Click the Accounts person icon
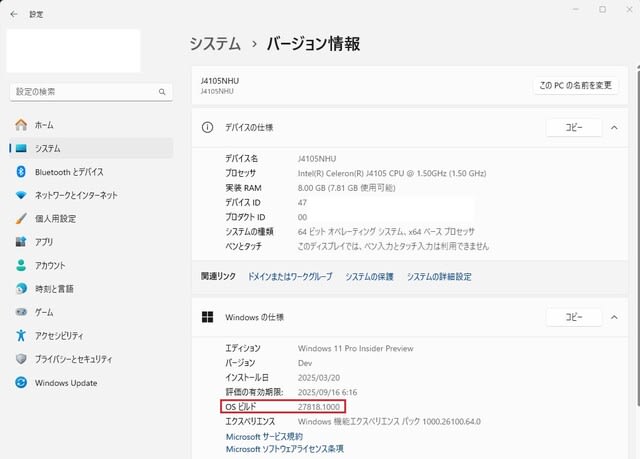640x459 pixels. [x=21, y=265]
